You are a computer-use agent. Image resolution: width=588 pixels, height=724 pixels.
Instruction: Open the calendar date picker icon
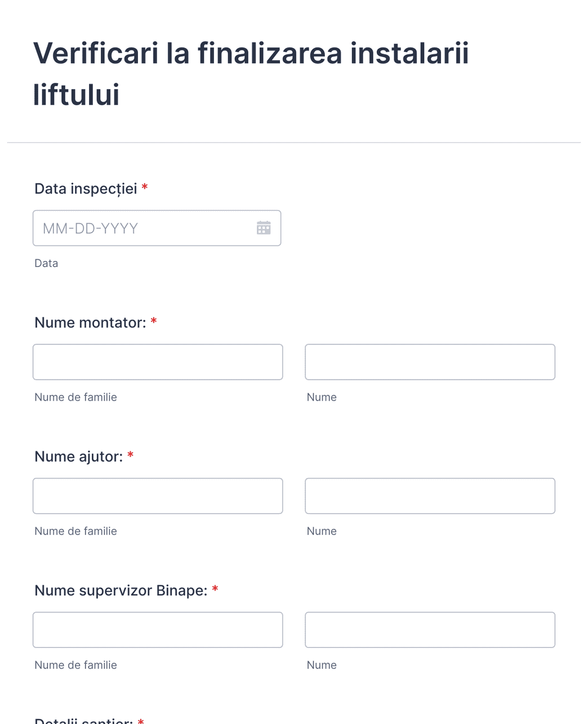(x=263, y=228)
